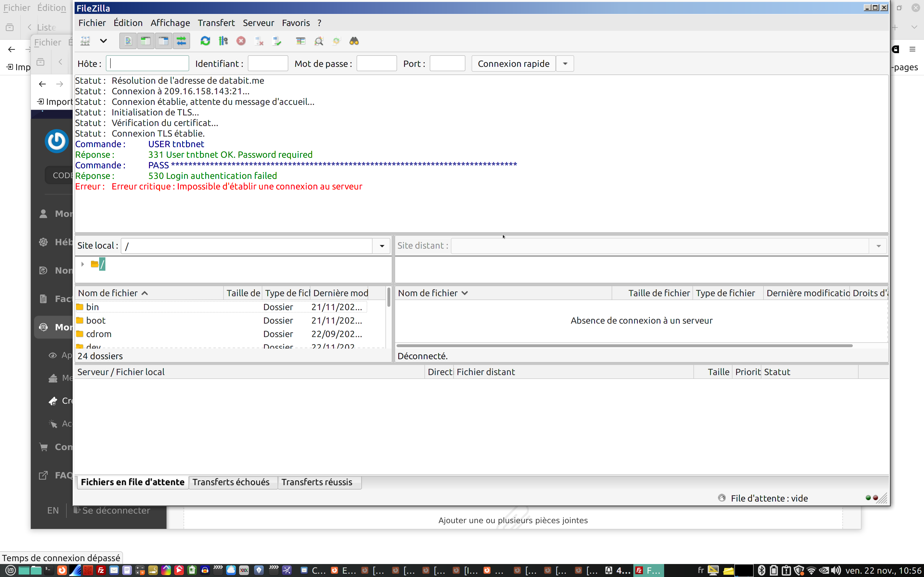Click the reconnect to last server icon
924x577 pixels.
click(x=277, y=41)
